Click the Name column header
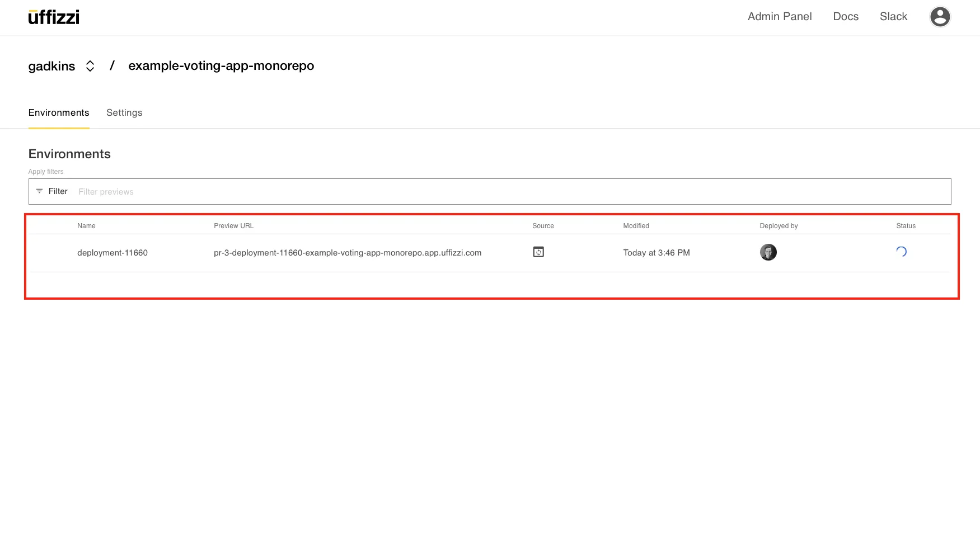This screenshot has width=980, height=534. 86,226
